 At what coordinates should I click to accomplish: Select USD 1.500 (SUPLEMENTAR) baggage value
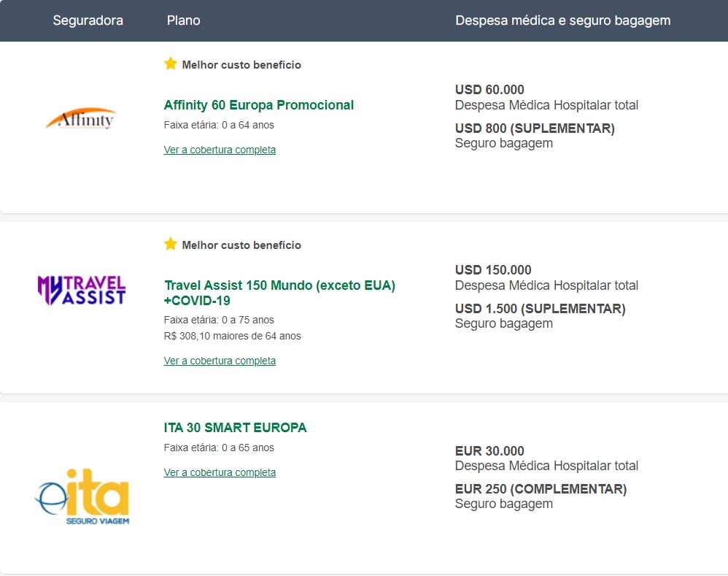point(540,308)
